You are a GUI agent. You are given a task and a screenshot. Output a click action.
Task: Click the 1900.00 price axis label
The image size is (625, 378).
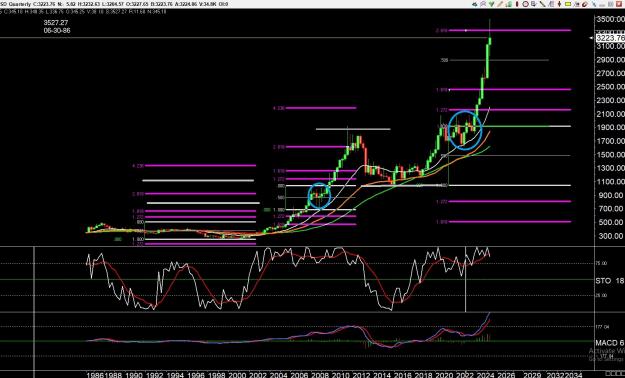(x=610, y=127)
